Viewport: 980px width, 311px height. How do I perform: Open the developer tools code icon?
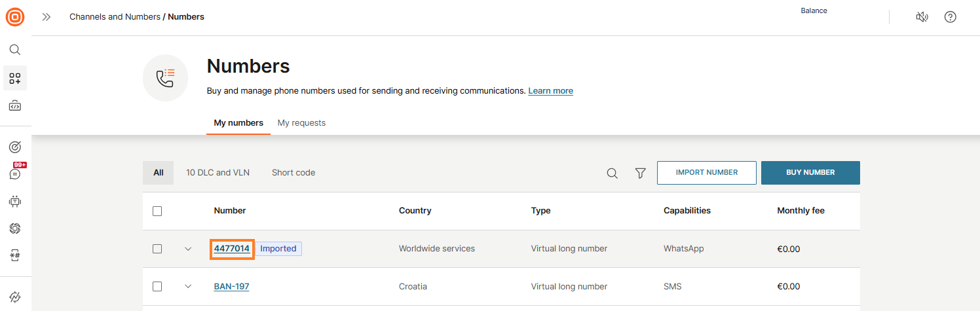pos(14,106)
